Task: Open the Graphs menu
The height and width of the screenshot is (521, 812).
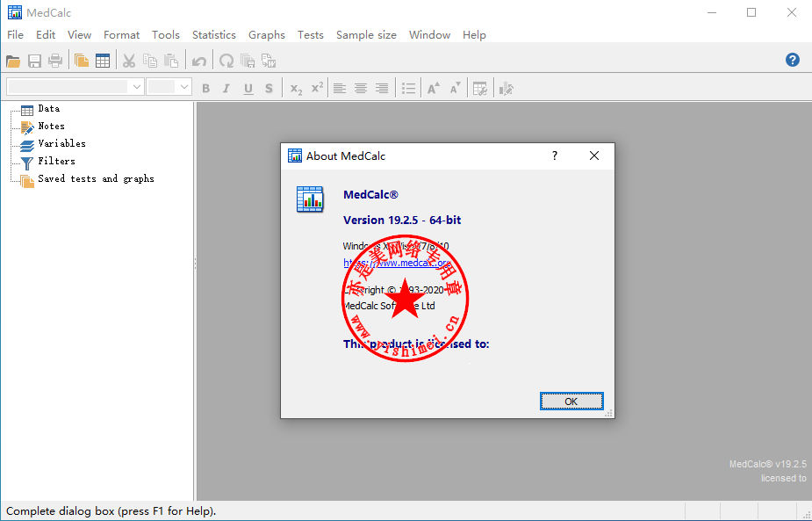Action: tap(267, 35)
